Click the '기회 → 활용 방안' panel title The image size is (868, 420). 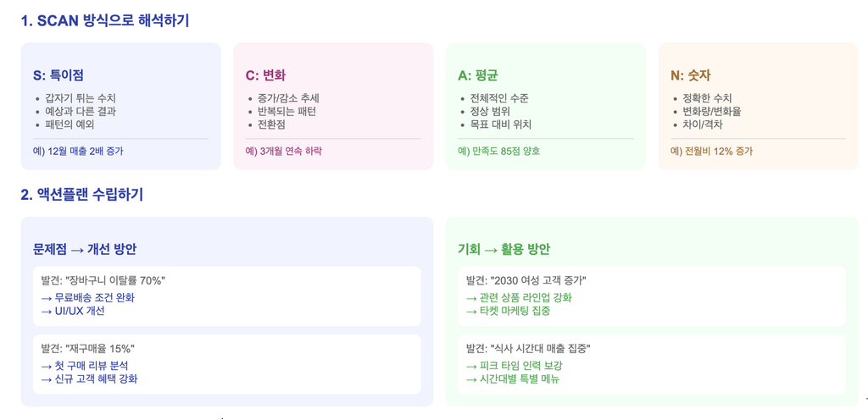(504, 249)
